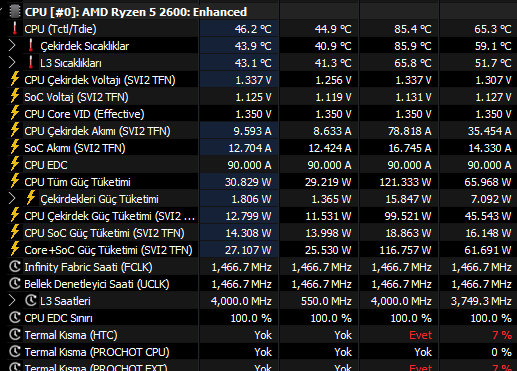Select the SoC Voltaj (SVI2 TFN) row label

pos(76,97)
